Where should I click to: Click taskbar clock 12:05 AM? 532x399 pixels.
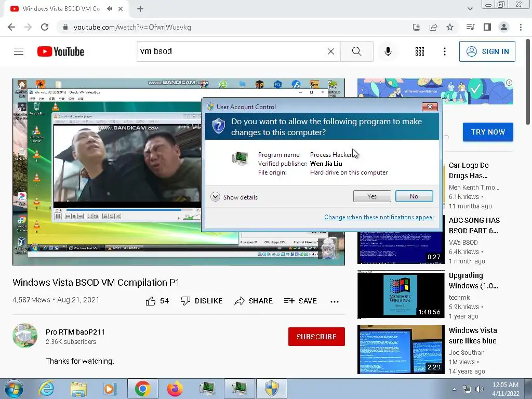point(506,389)
